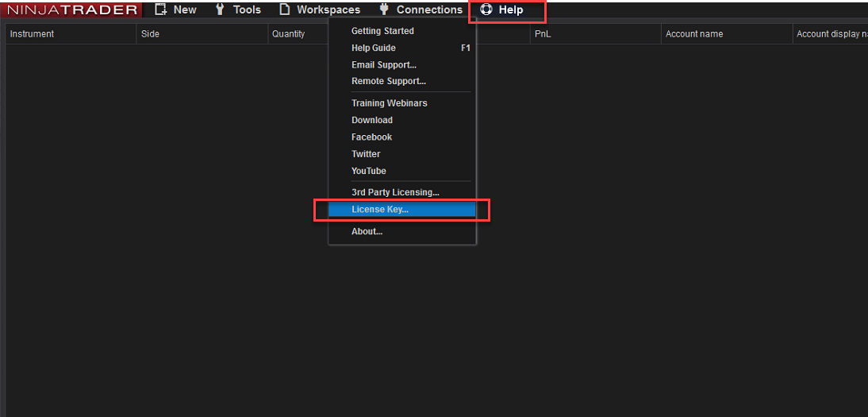
Task: Click the Tools wrench icon
Action: [x=220, y=10]
